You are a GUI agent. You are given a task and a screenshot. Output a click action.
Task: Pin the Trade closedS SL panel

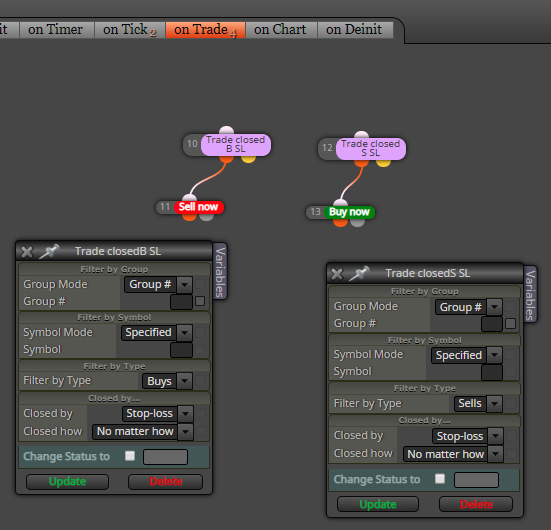coord(359,273)
